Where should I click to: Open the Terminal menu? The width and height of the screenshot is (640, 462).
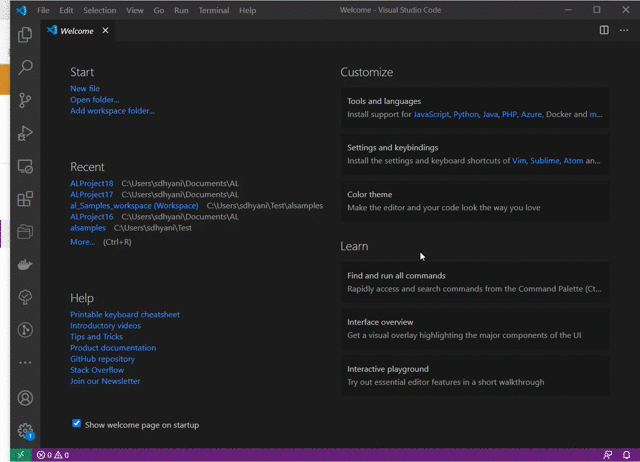point(214,10)
